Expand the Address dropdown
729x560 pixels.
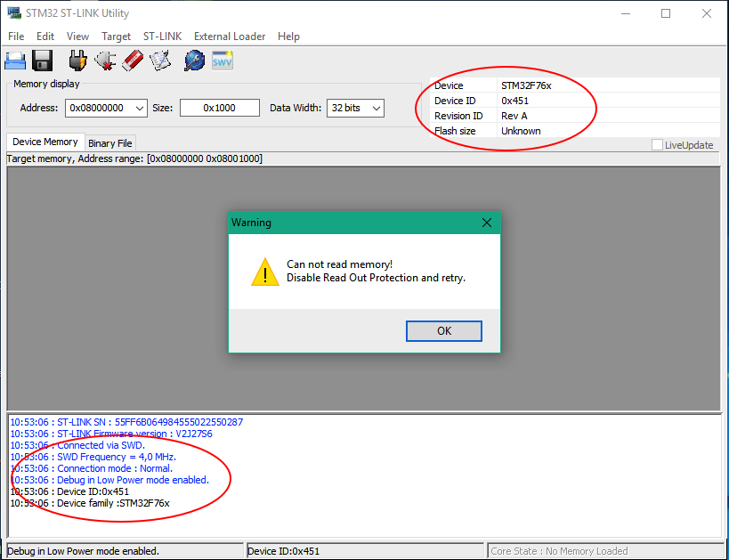click(140, 109)
